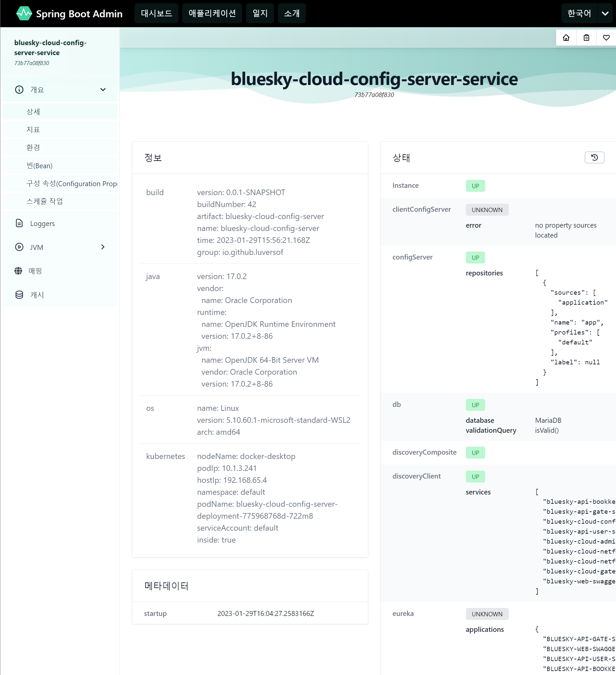Select 환경 in the sidebar

(x=60, y=147)
